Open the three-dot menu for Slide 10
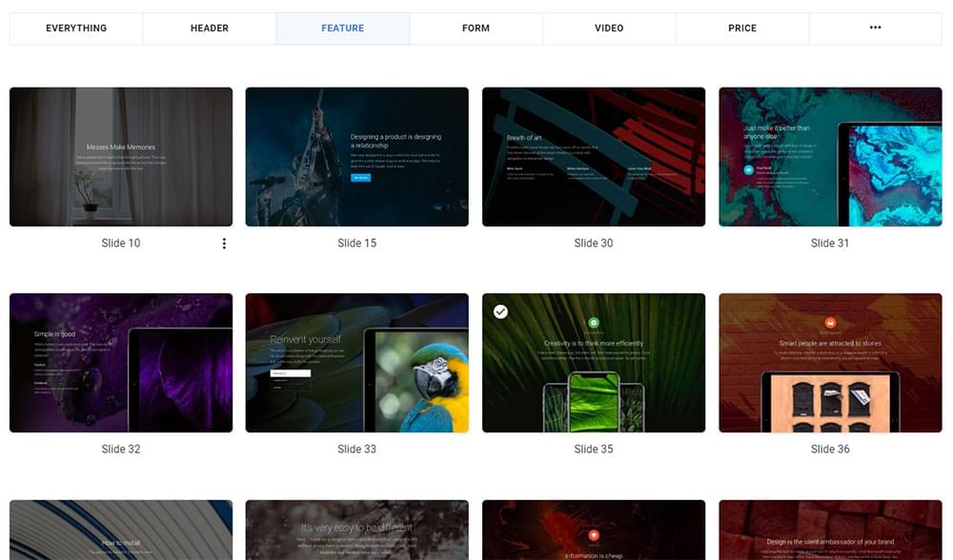 tap(224, 244)
